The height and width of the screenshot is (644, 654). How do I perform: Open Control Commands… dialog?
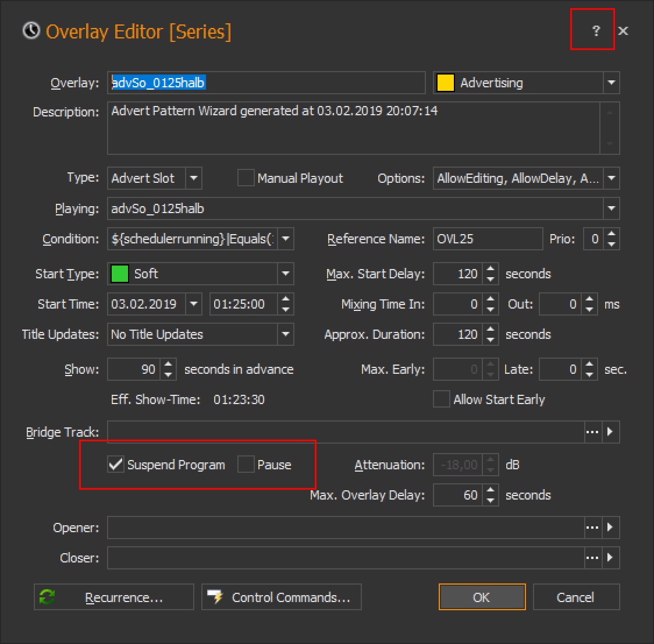pyautogui.click(x=282, y=597)
